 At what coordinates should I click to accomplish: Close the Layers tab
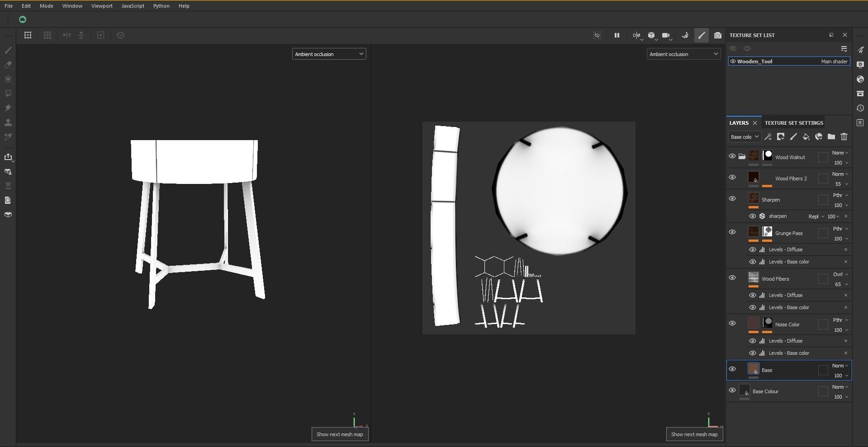[x=754, y=123]
